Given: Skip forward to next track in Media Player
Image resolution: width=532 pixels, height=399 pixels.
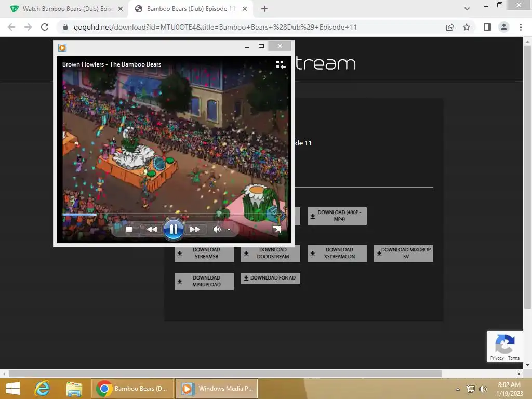Looking at the screenshot, I should (195, 229).
